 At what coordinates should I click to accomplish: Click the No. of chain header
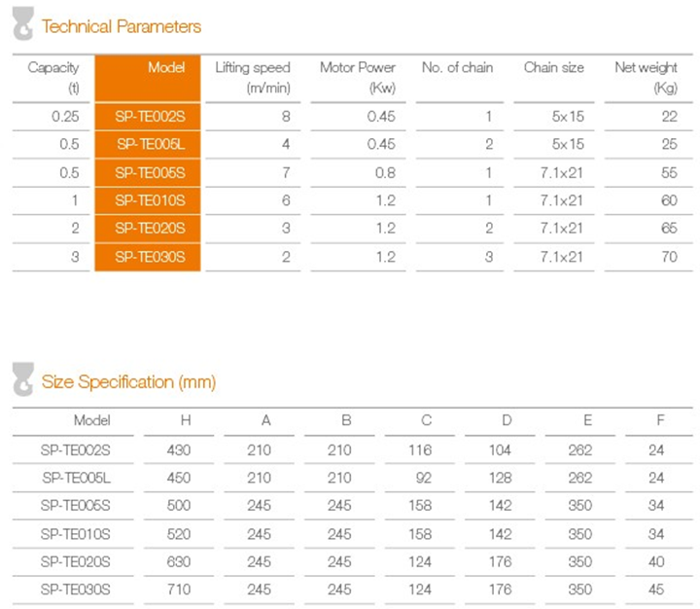457,68
